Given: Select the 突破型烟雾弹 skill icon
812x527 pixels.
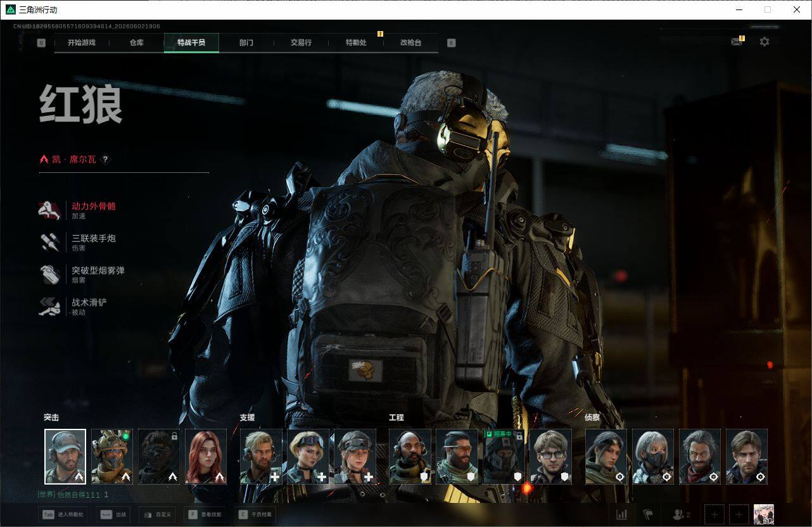Looking at the screenshot, I should click(x=49, y=274).
